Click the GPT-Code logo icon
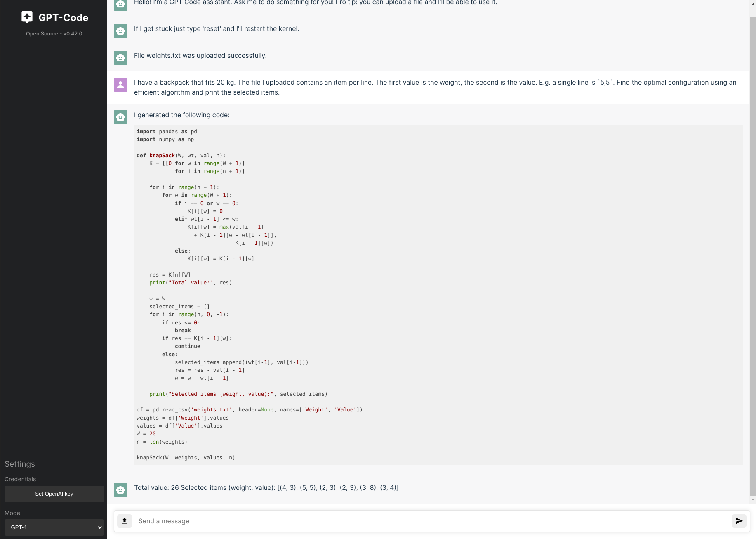 click(x=27, y=17)
